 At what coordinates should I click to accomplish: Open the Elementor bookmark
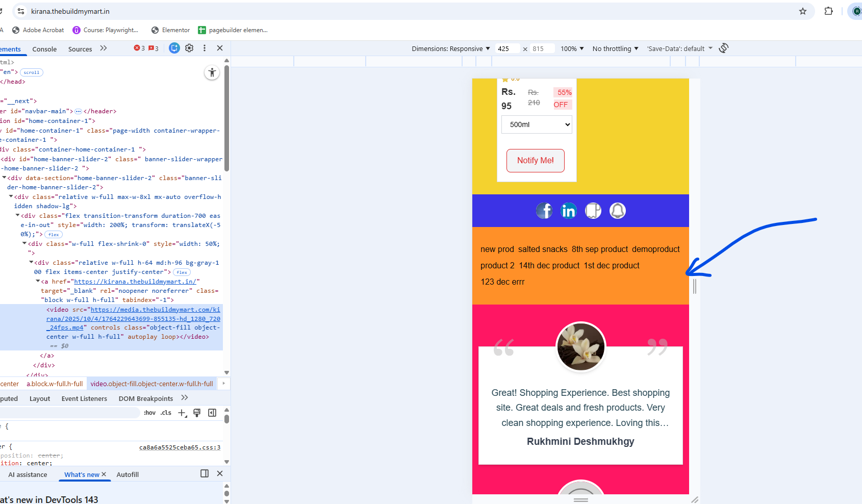170,30
